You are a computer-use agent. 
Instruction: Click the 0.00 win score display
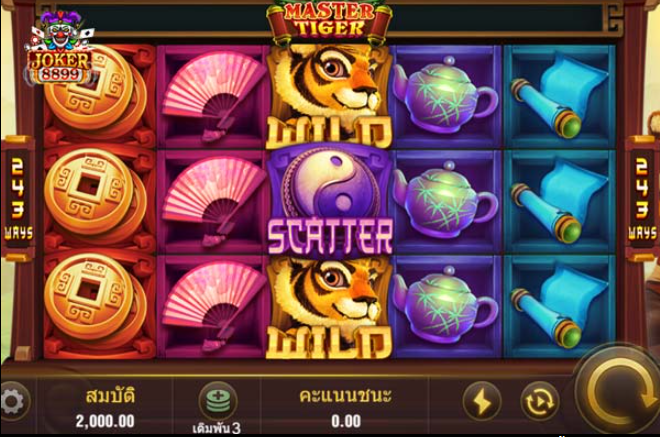pyautogui.click(x=346, y=421)
